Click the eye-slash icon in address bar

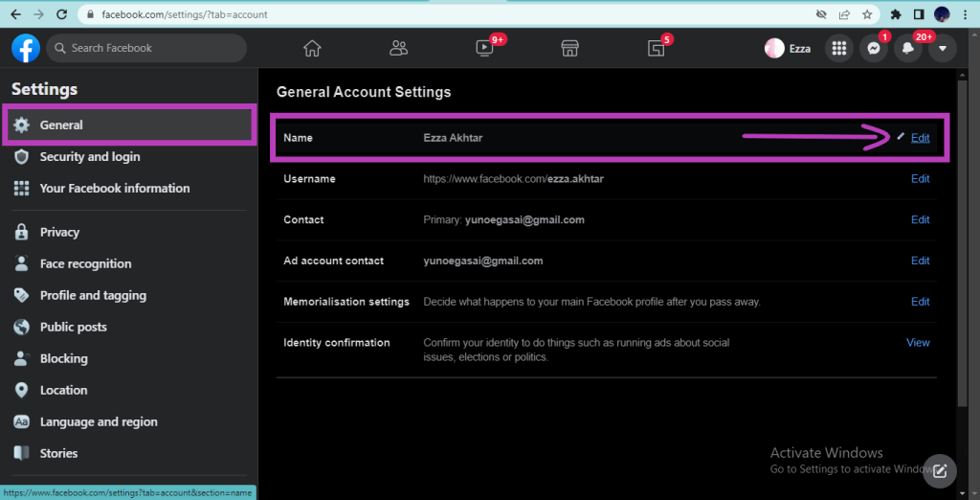click(x=821, y=13)
